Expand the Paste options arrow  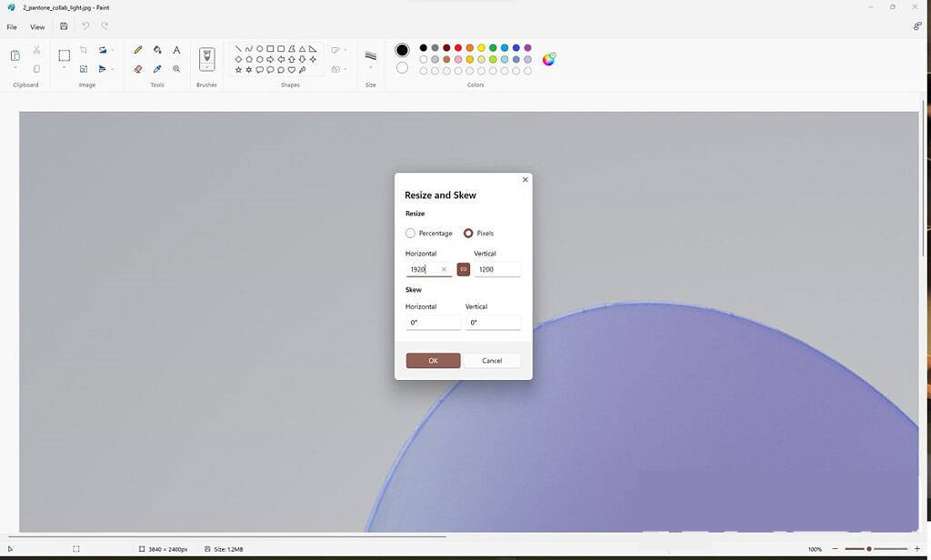pyautogui.click(x=15, y=68)
